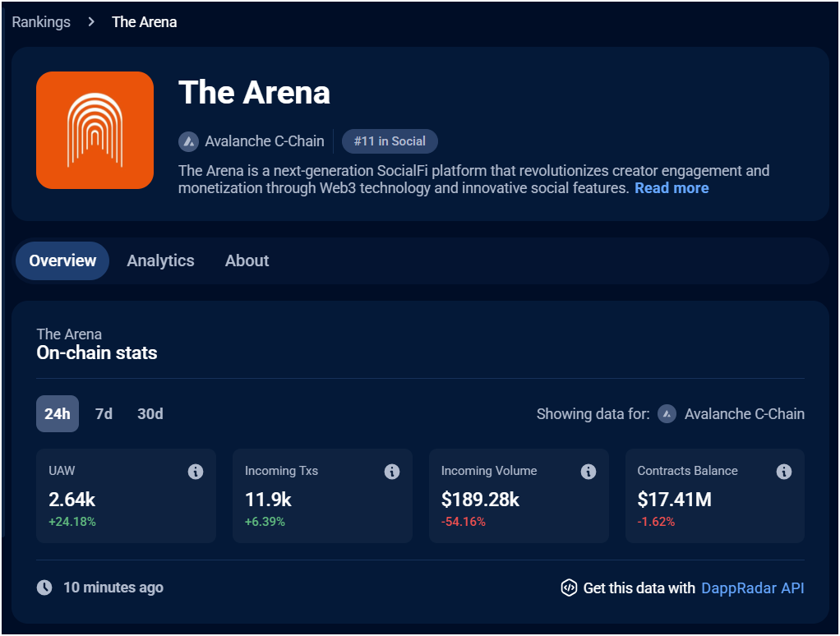Screen dimensions: 840x636
Task: Click Incoming Volume value $189.28k
Action: tap(480, 500)
